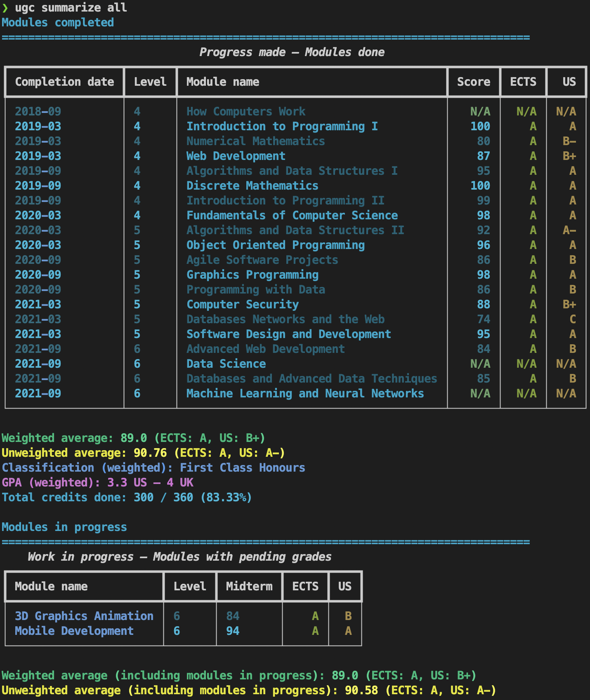
Task: Click the "Classification (weighted): First Class Honours" line
Action: click(x=153, y=468)
